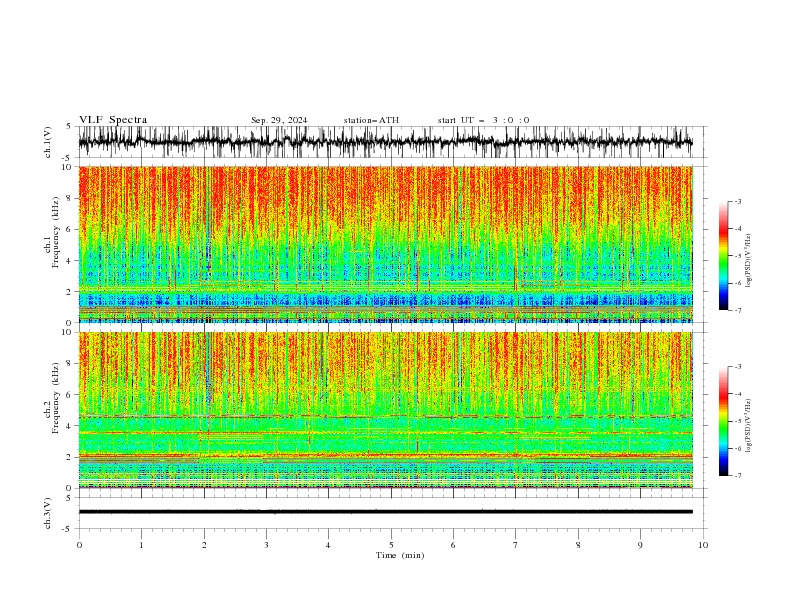Viewport: 792px width, 612px height.
Task: Click the time axis tick label '7'
Action: coord(516,545)
